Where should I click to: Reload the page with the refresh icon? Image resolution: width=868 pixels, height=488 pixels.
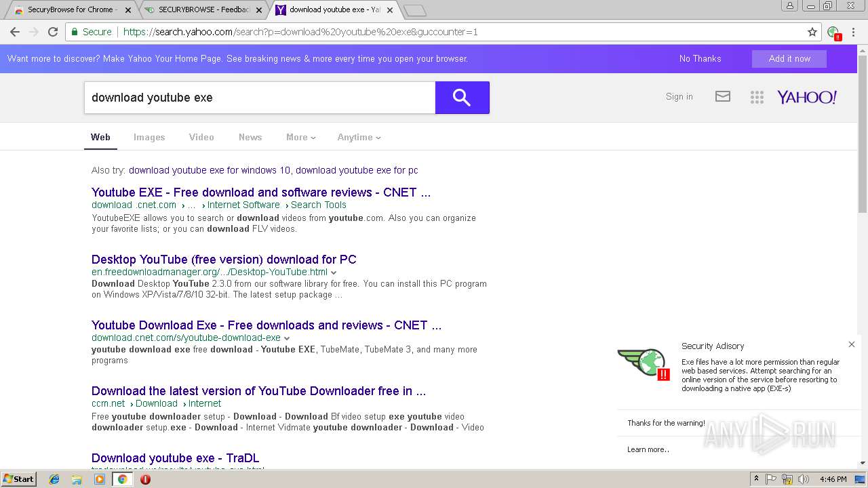click(x=53, y=32)
